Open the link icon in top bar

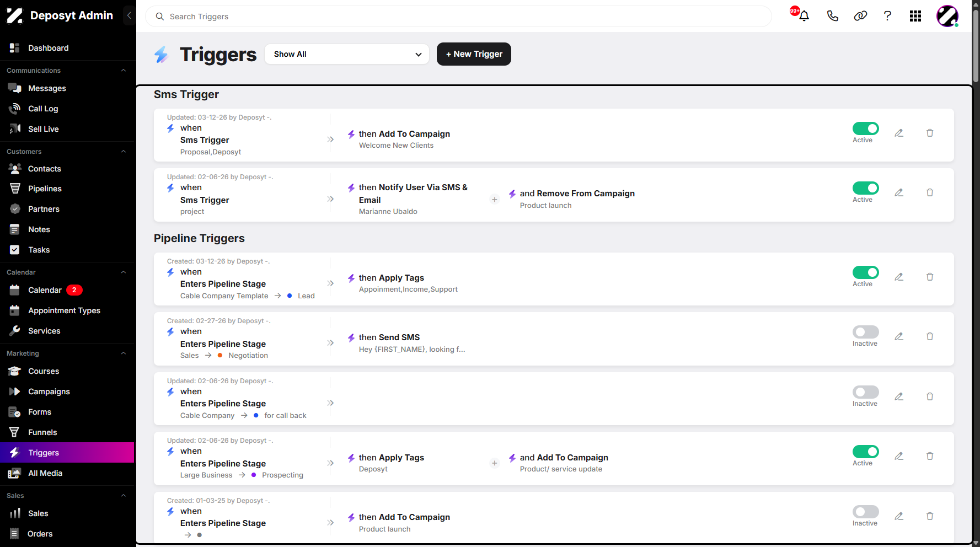[860, 16]
